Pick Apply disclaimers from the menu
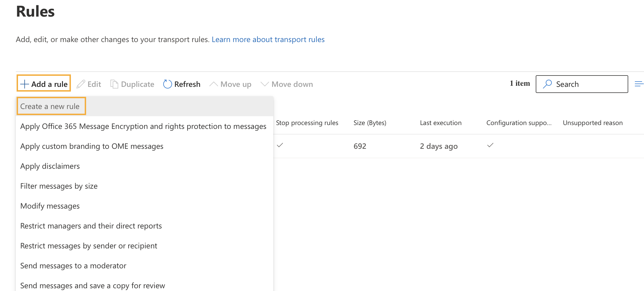The image size is (644, 291). 50,166
